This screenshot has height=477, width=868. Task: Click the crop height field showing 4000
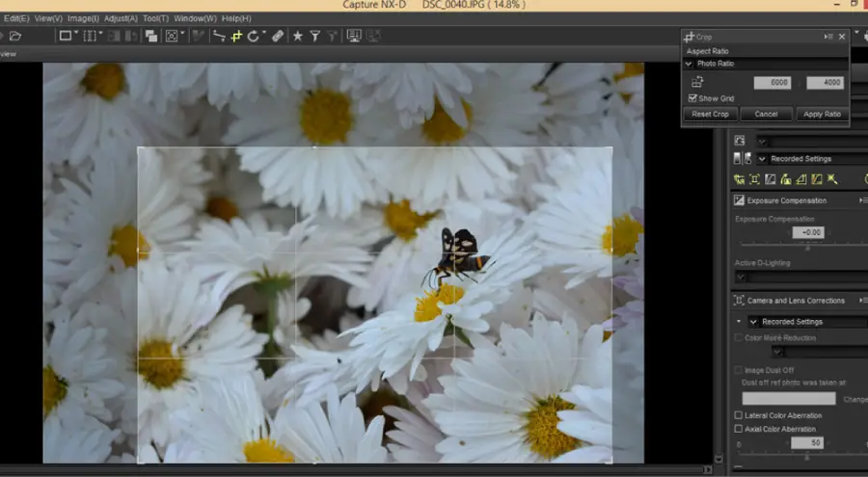(825, 83)
